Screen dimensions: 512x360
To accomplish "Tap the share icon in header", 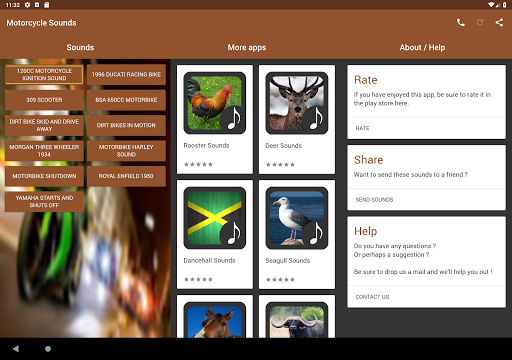I will pyautogui.click(x=499, y=23).
